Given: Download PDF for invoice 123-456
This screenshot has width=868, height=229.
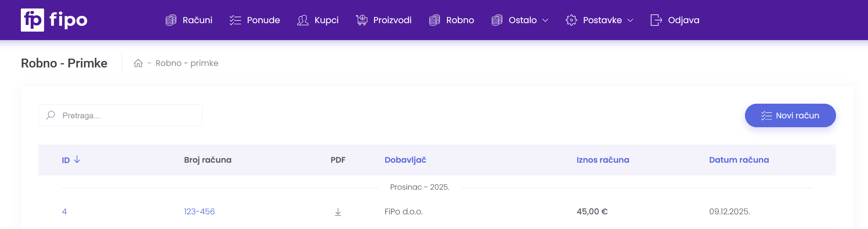Looking at the screenshot, I should [338, 212].
